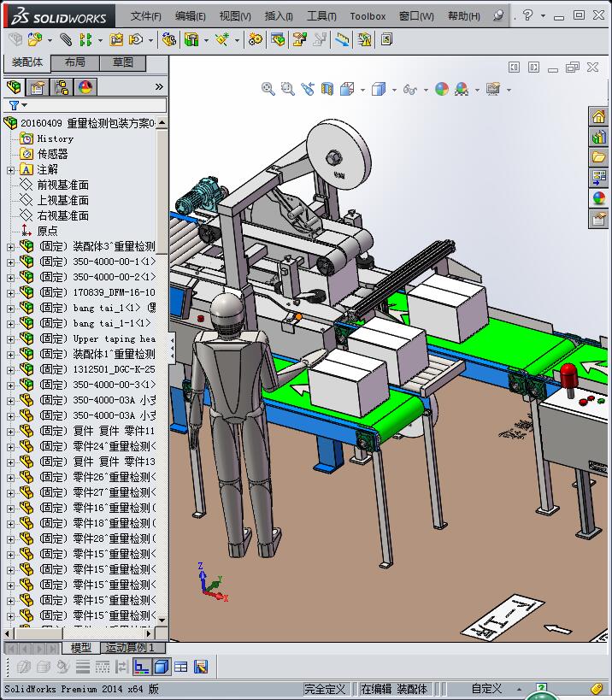Screen dimensions: 612x700
Task: Toggle the 2D sketch plane display button in bottom toolbar
Action: [142, 667]
